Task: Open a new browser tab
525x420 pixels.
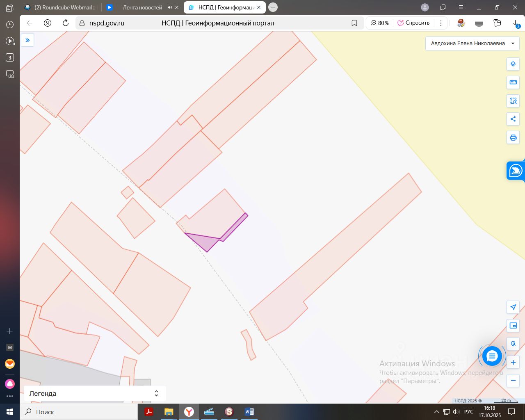Action: click(273, 7)
